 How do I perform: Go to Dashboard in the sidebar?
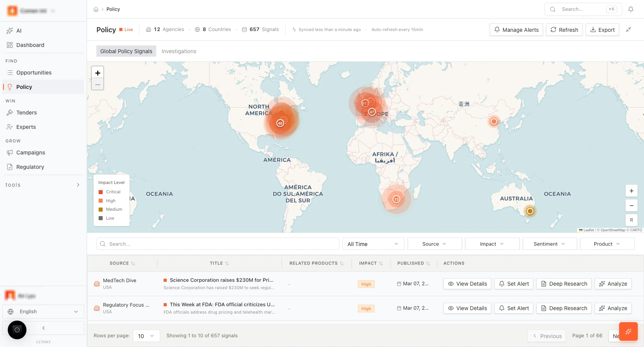pyautogui.click(x=44, y=45)
